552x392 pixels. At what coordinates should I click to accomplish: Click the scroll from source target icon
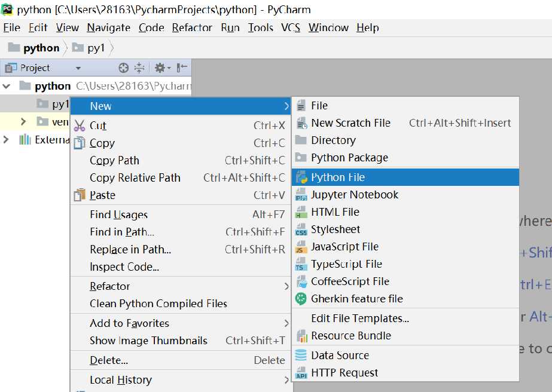(124, 68)
